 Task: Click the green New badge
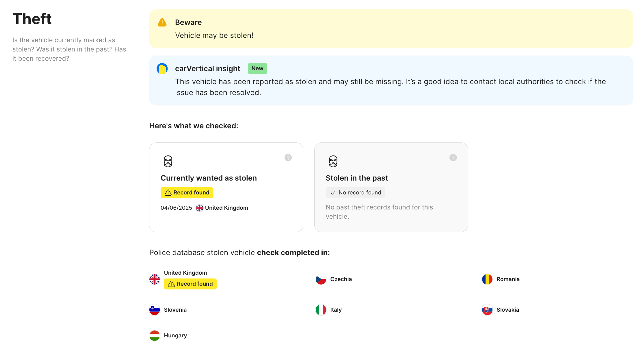point(257,68)
